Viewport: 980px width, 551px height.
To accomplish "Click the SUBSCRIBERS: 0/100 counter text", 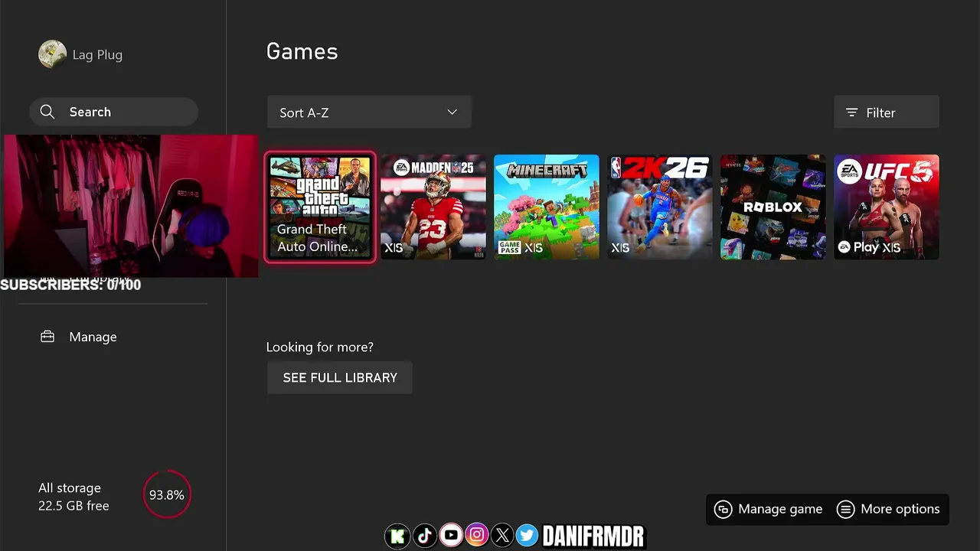I will pos(70,285).
